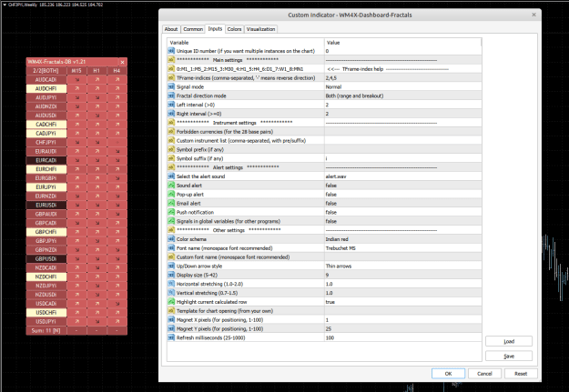Click icon beside Magnet X pixels variable
The width and height of the screenshot is (569, 392).
pos(171,319)
